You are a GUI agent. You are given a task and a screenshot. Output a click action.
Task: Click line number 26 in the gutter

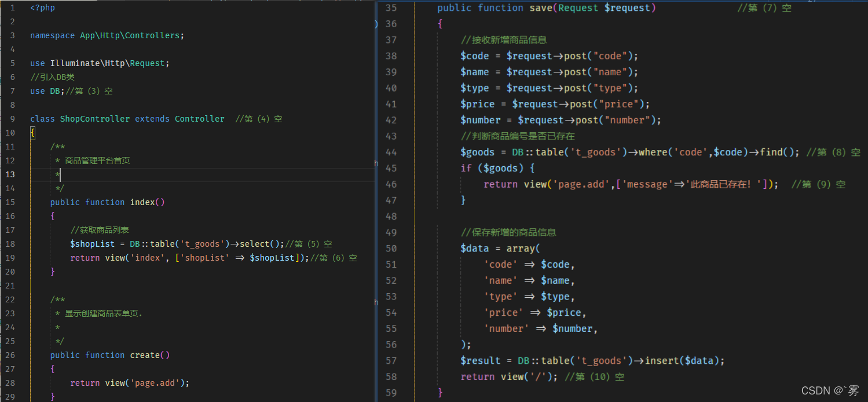point(10,355)
